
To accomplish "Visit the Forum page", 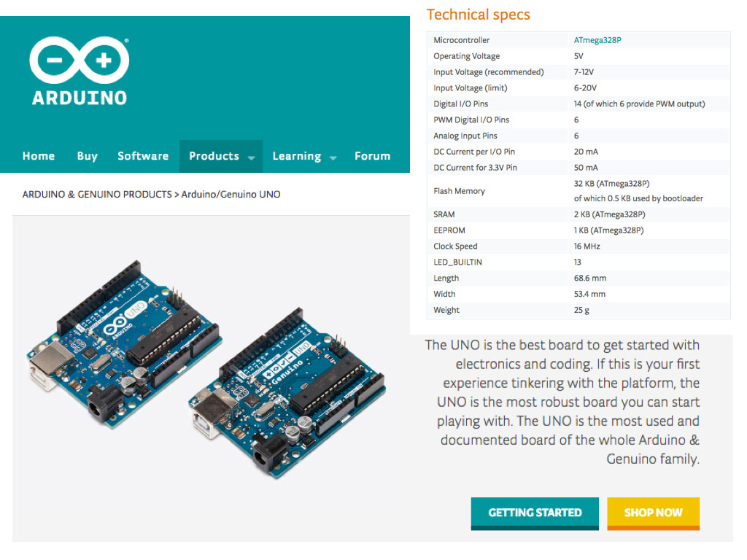I will [x=372, y=156].
